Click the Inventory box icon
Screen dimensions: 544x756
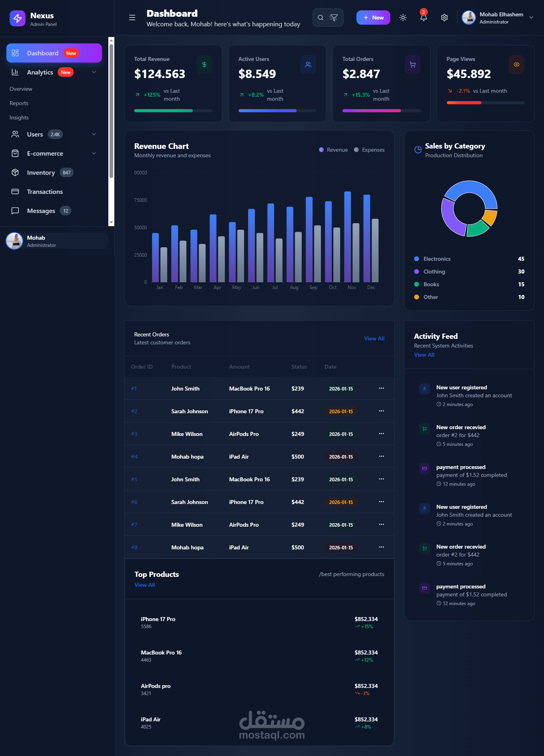coord(15,172)
